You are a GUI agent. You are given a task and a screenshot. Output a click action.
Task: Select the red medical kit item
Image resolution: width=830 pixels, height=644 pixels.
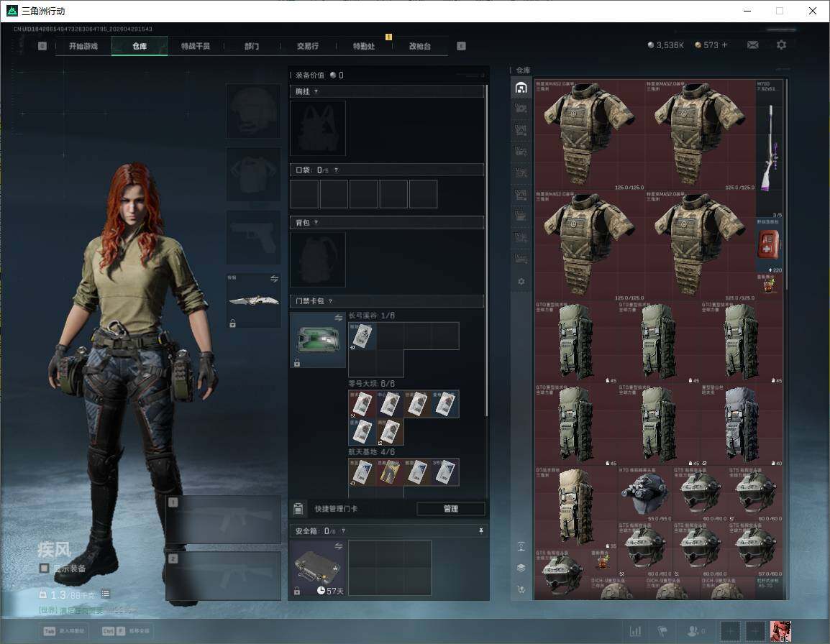click(x=769, y=246)
